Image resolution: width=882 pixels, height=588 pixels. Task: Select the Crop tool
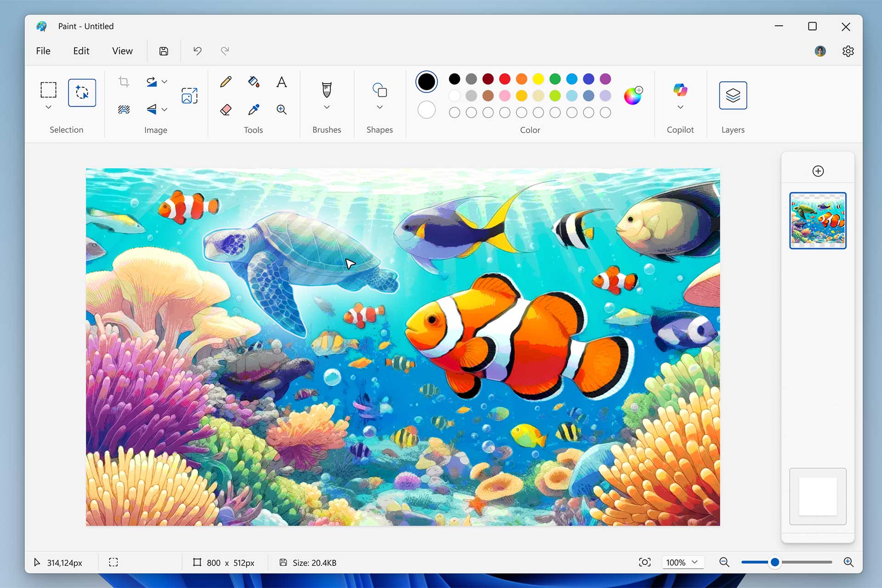(x=123, y=82)
